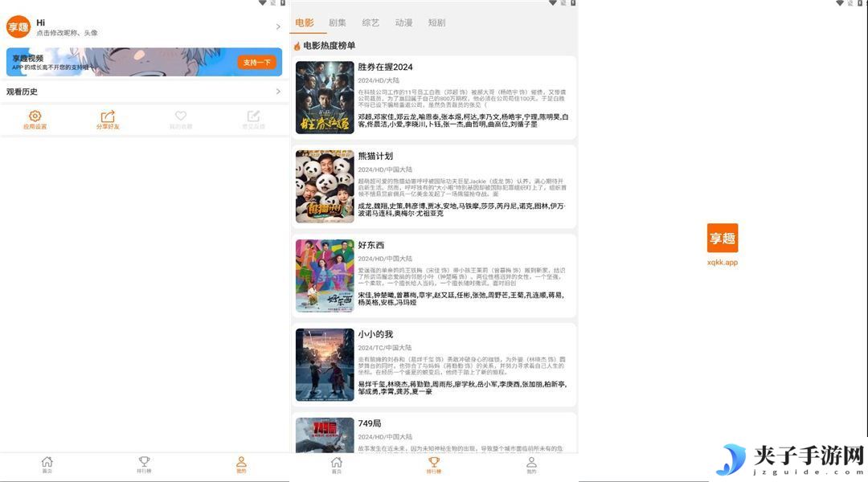Screen dimensions: 868x482
Task: Click 2024/HD/大陆 under 胜券在握2024
Action: (x=379, y=81)
